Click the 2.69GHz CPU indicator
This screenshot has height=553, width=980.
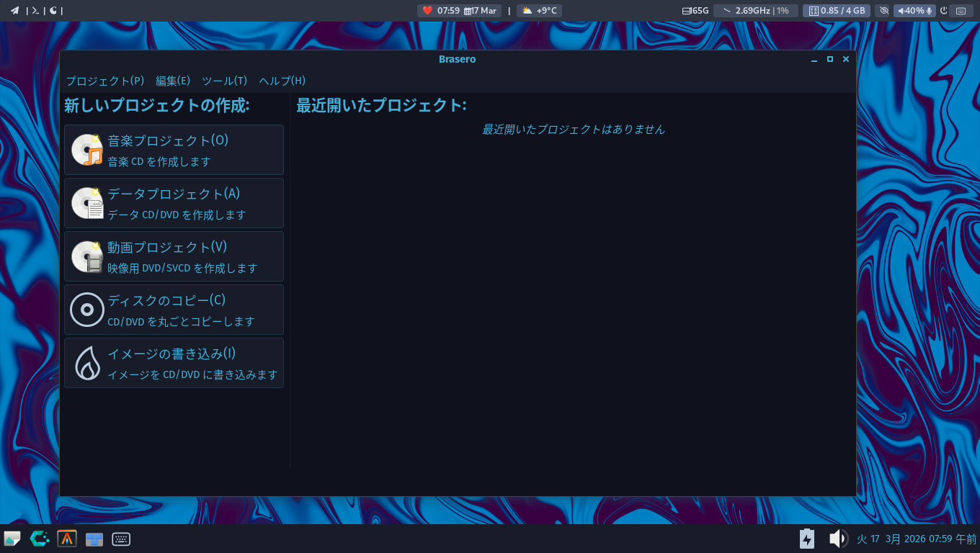tap(756, 11)
